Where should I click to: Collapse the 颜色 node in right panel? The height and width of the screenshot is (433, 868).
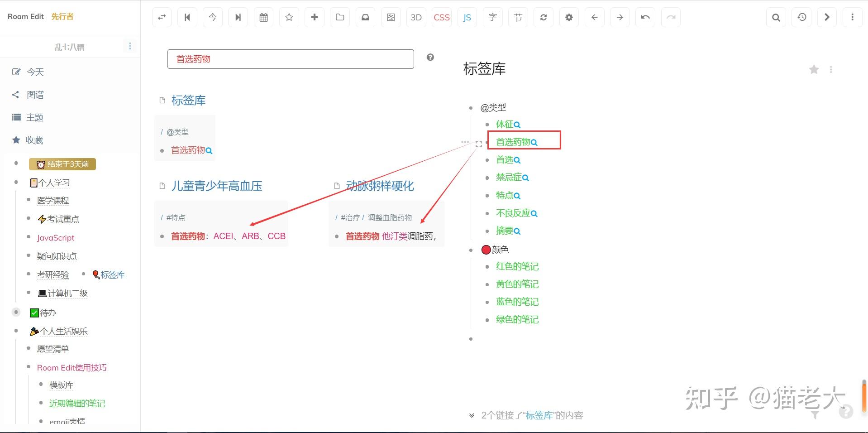[x=471, y=250]
